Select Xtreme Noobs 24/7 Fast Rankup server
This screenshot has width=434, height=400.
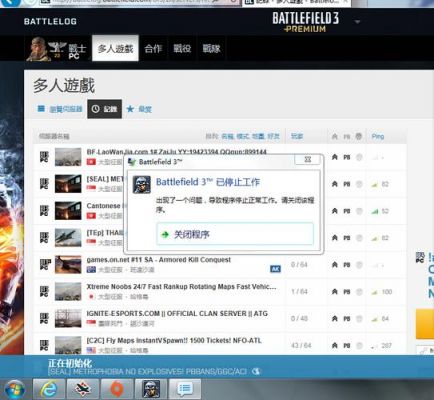click(181, 287)
